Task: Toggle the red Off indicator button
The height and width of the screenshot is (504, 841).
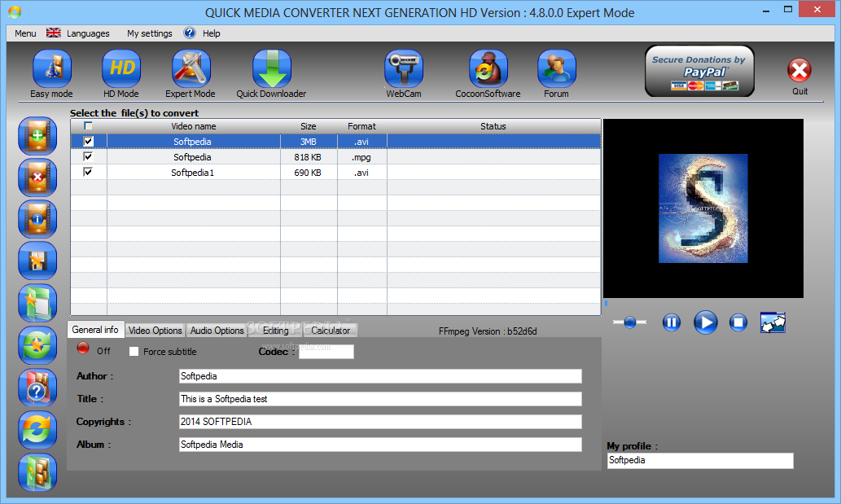Action: [82, 348]
